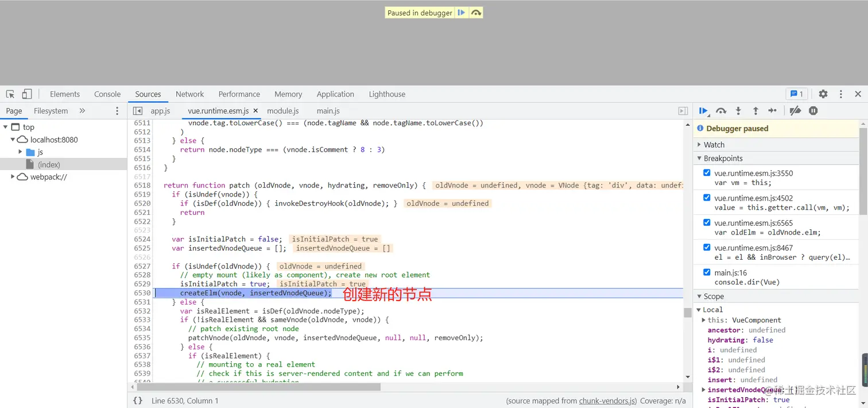
Task: Open the main.js file tab
Action: coord(328,111)
